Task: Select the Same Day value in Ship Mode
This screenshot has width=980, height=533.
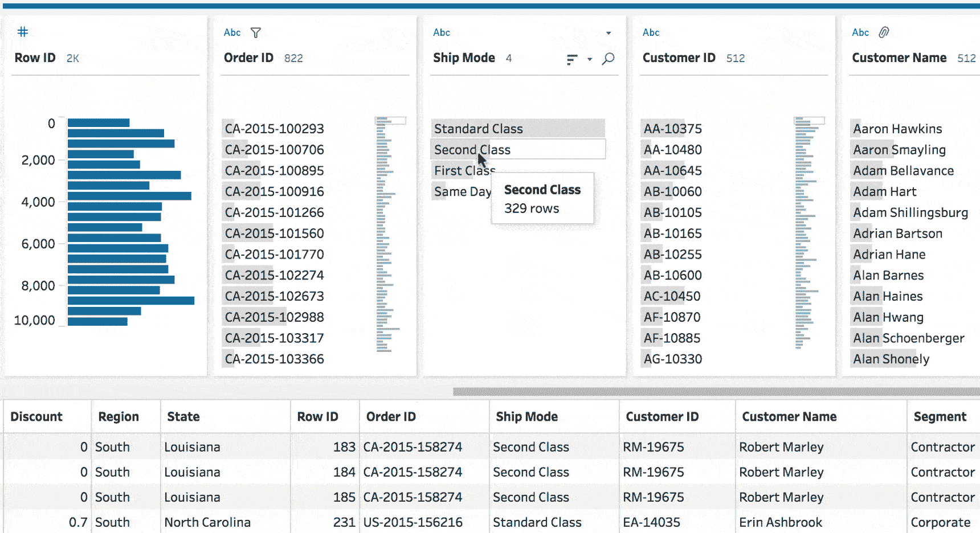Action: pyautogui.click(x=462, y=191)
